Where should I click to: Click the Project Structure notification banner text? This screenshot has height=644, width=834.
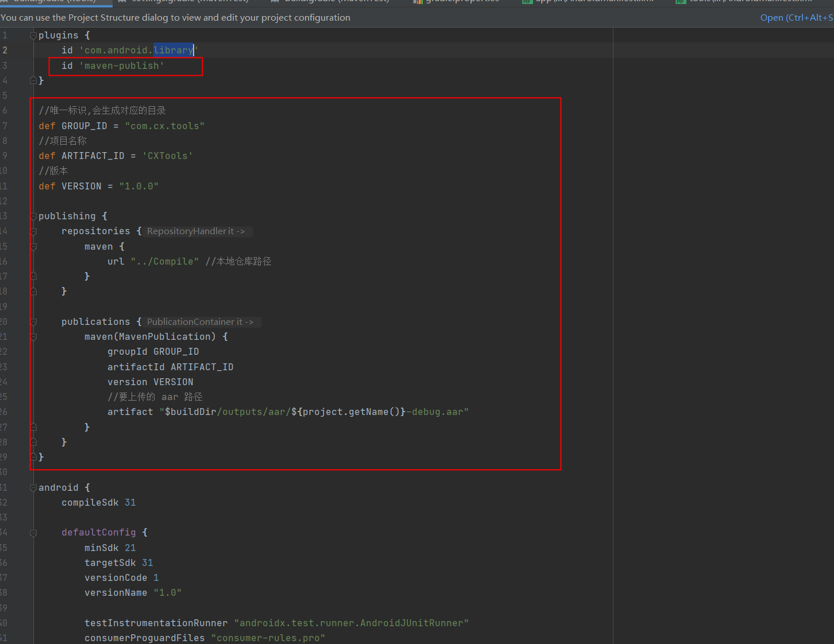176,18
